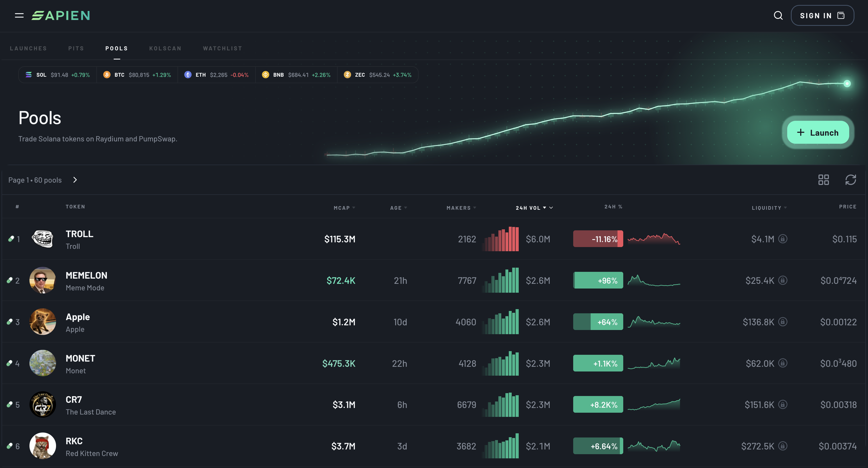Click CR7 liquidity $151.6K value
868x468 pixels.
coord(760,405)
